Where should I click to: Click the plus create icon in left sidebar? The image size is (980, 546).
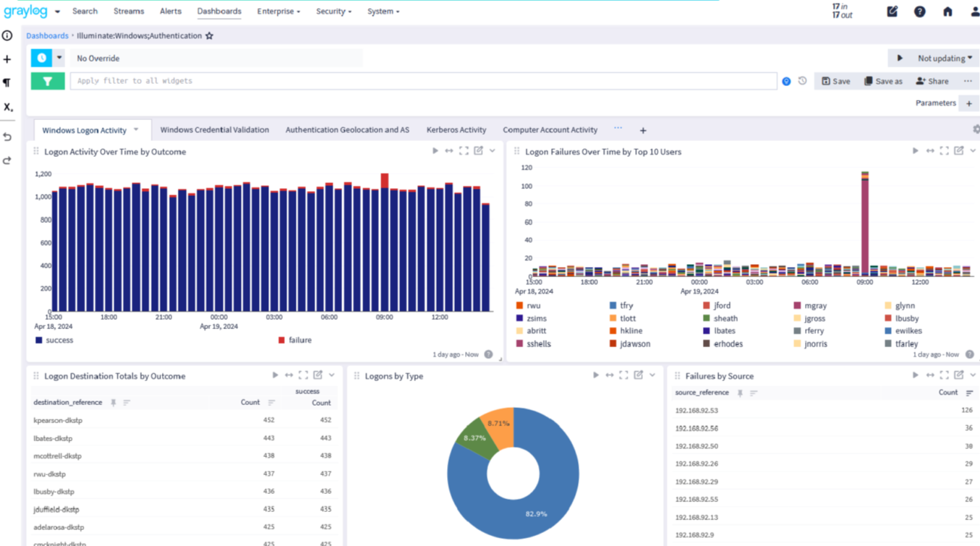(x=7, y=59)
